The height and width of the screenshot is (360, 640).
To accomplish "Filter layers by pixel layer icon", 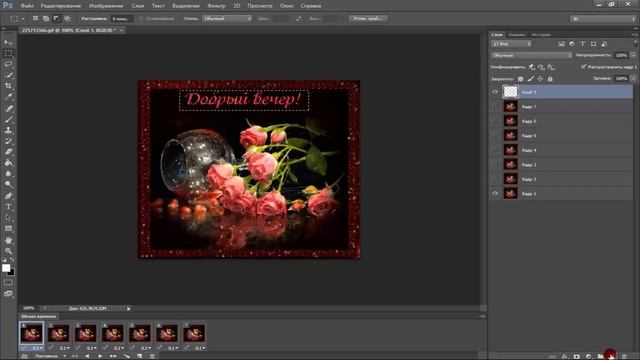I will pyautogui.click(x=562, y=44).
